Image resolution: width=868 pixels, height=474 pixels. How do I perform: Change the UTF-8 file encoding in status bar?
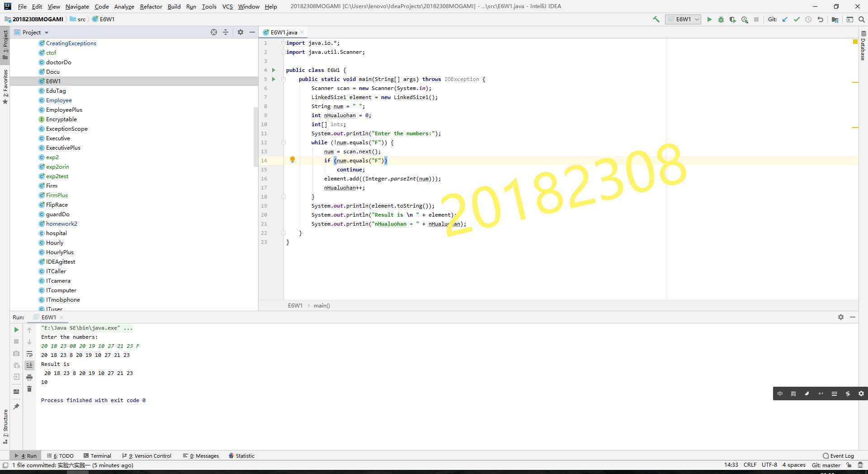tap(769, 465)
